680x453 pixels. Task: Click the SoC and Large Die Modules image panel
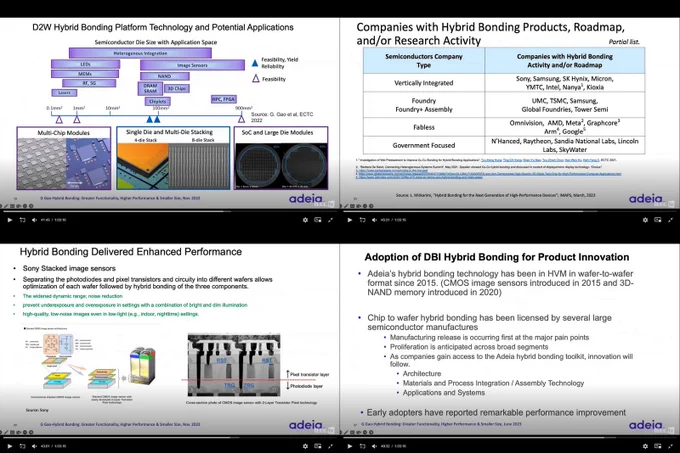(281, 158)
